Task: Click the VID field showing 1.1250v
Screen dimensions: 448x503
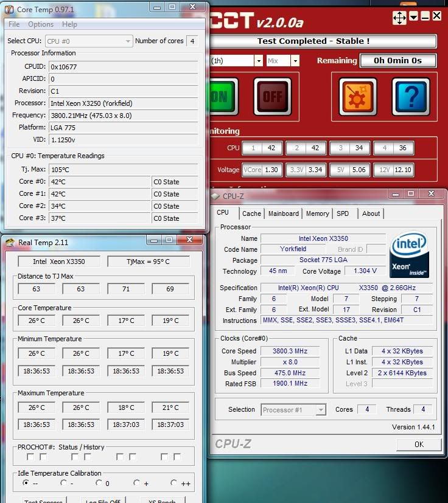Action: click(124, 140)
